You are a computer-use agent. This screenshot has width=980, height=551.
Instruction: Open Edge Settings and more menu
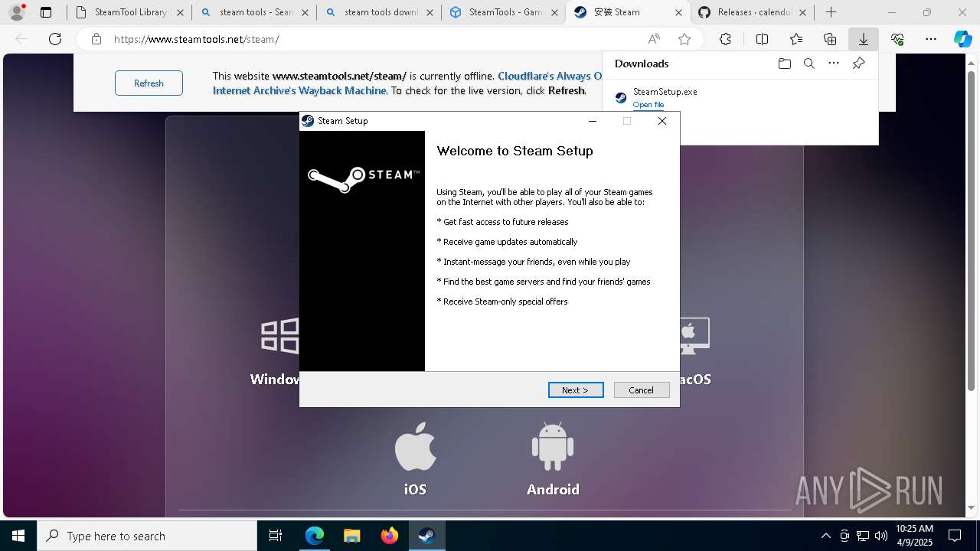(931, 39)
